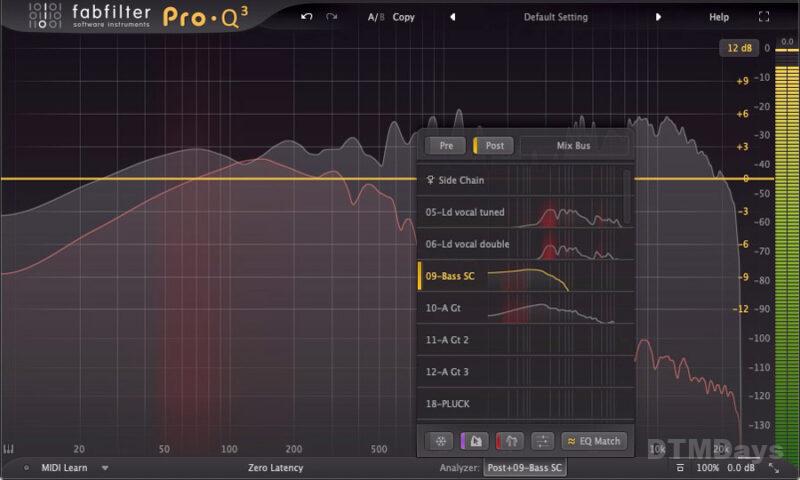Enable MIDI Learn
The width and height of the screenshot is (800, 480).
(64, 468)
